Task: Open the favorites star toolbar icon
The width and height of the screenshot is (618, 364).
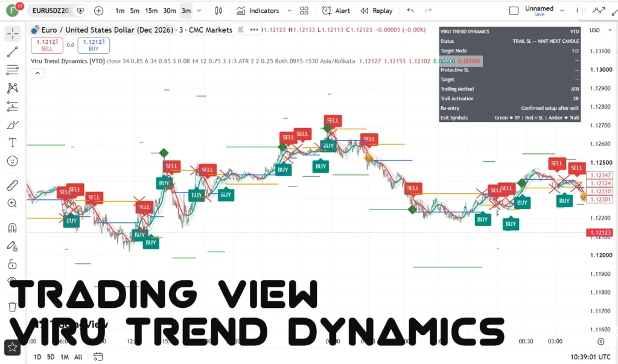Action: pyautogui.click(x=12, y=347)
